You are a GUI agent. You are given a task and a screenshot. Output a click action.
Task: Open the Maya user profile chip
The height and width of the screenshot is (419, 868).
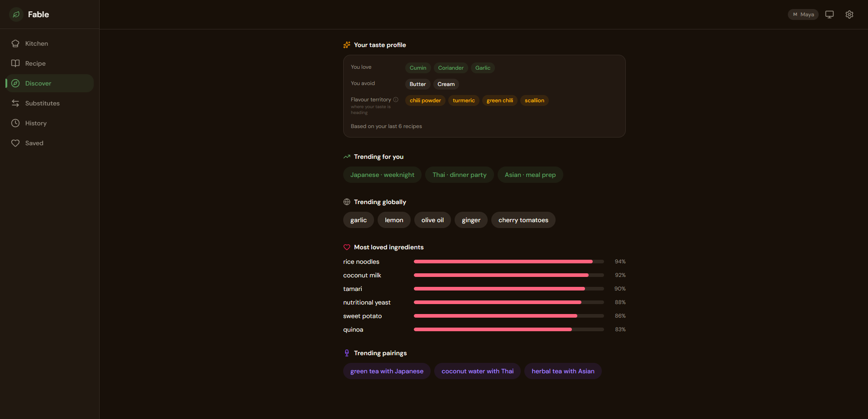[803, 14]
